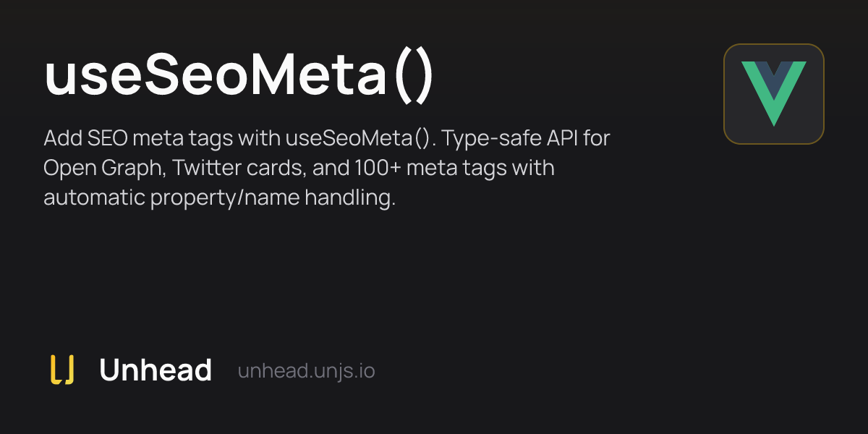868x434 pixels.
Task: Click the "Unhead" brand name
Action: [x=156, y=370]
